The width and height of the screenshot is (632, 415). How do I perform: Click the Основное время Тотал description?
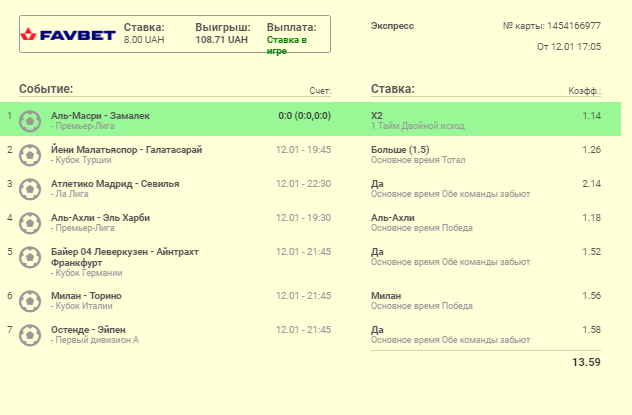418,160
